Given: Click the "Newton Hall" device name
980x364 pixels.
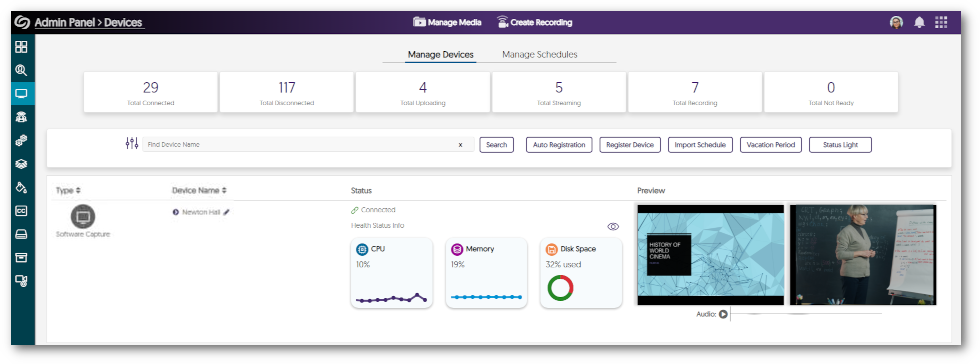Looking at the screenshot, I should click(x=201, y=212).
